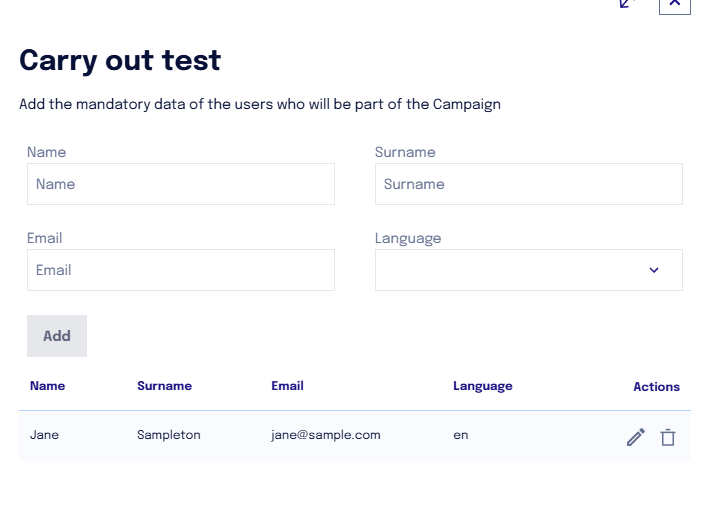Image resolution: width=708 pixels, height=525 pixels.
Task: Focus the Email input field
Action: (x=181, y=270)
